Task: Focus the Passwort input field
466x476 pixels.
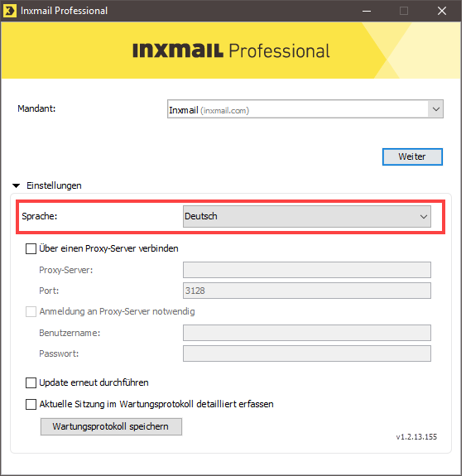Action: coord(306,353)
